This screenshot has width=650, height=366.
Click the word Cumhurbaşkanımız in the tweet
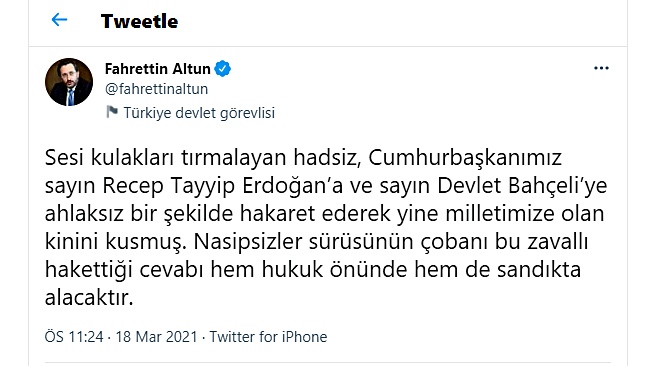(465, 158)
